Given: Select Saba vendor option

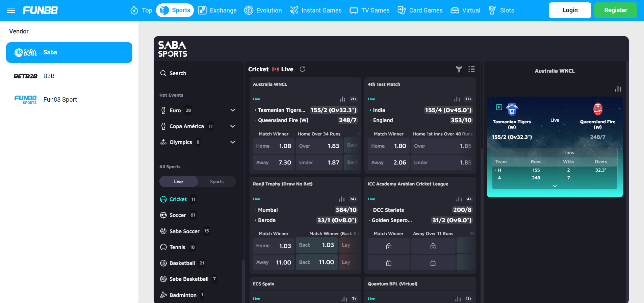Looking at the screenshot, I should (x=69, y=52).
